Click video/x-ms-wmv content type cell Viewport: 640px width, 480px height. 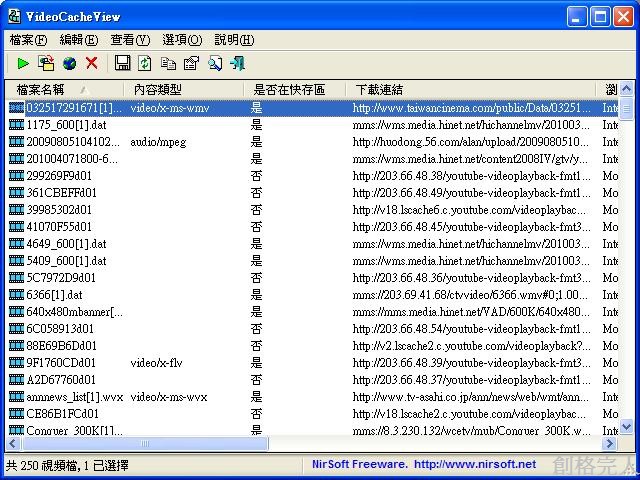click(170, 108)
